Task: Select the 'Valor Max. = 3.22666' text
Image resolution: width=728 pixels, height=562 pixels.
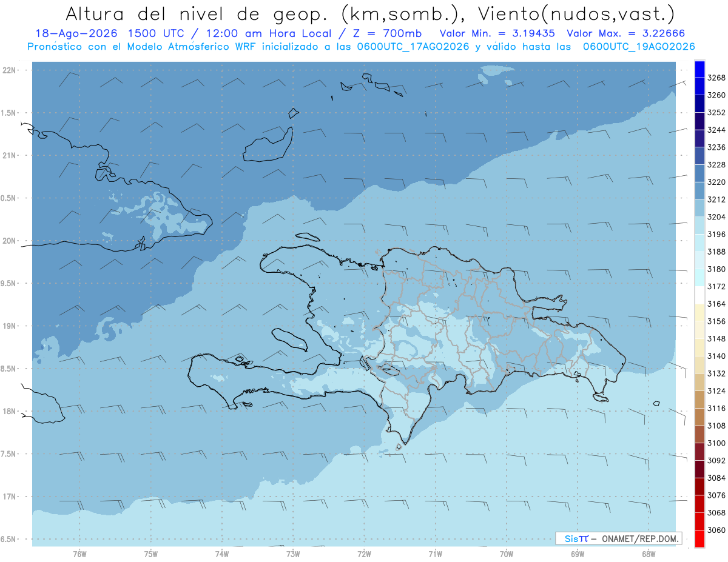Action: click(x=625, y=33)
